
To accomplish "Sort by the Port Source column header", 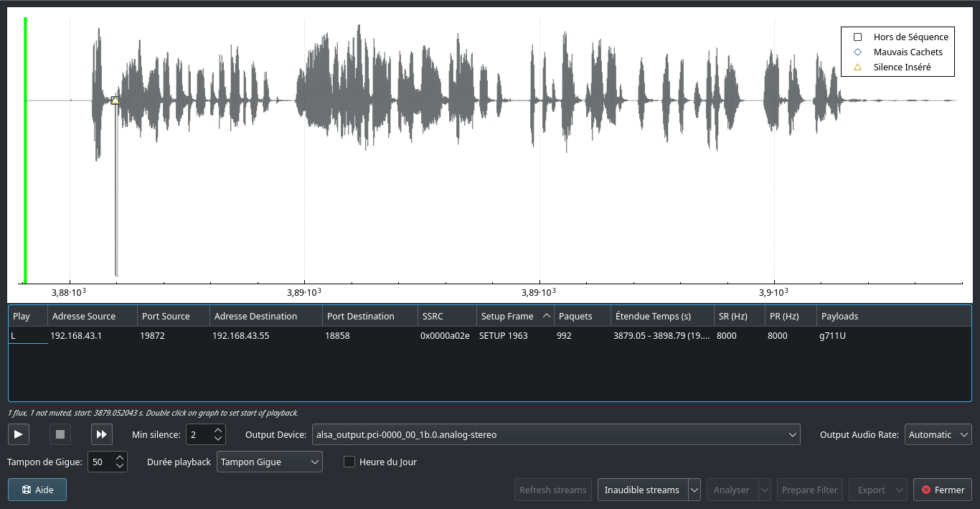I will point(174,316).
